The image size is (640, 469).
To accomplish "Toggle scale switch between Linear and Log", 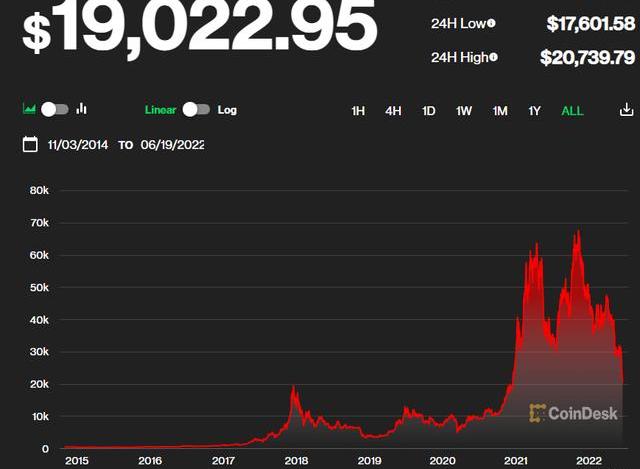I will (x=196, y=110).
